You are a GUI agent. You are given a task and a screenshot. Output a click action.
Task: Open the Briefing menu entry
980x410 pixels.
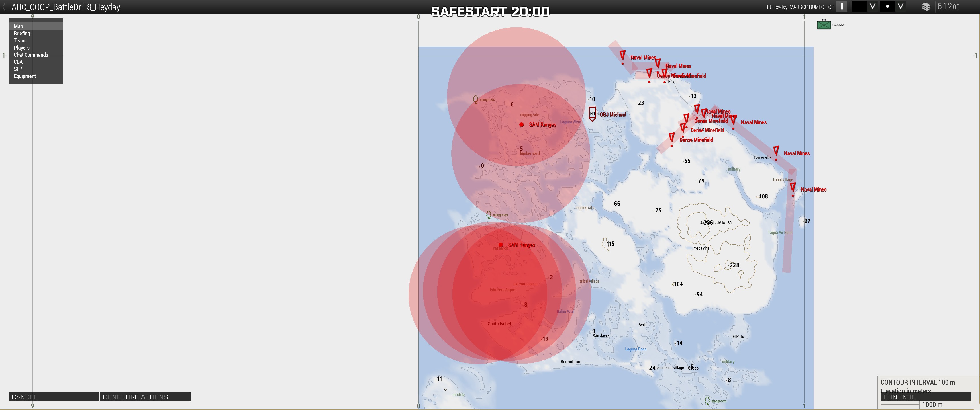[22, 34]
